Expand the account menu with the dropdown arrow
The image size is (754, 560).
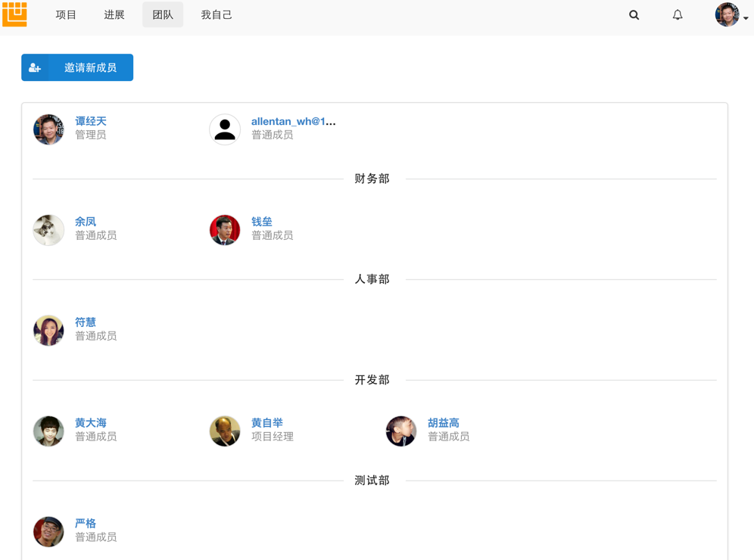[x=745, y=17]
